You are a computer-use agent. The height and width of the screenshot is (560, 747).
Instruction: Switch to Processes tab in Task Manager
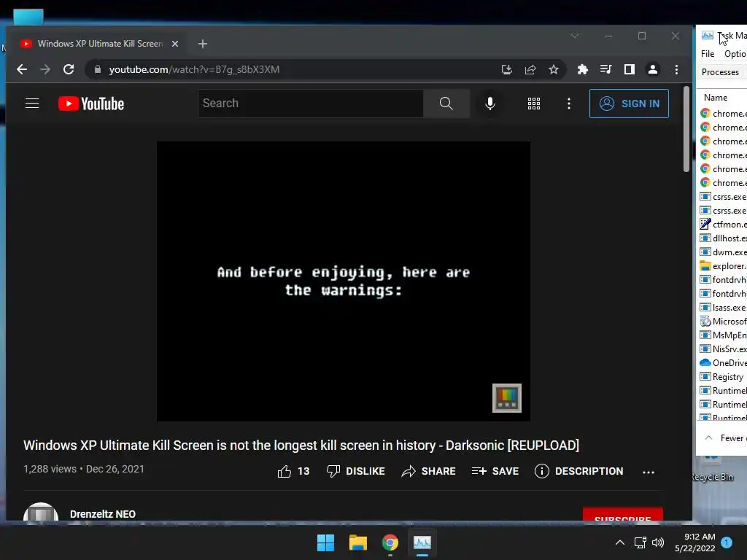[720, 72]
